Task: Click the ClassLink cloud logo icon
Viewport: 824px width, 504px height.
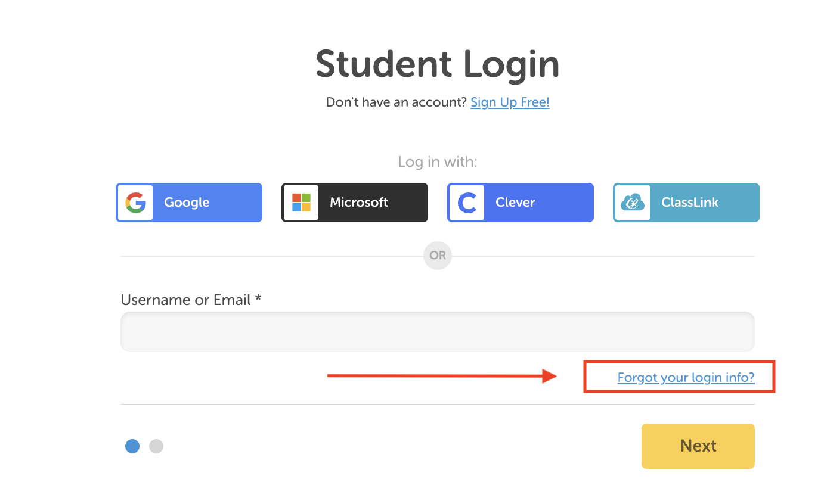Action: [632, 203]
